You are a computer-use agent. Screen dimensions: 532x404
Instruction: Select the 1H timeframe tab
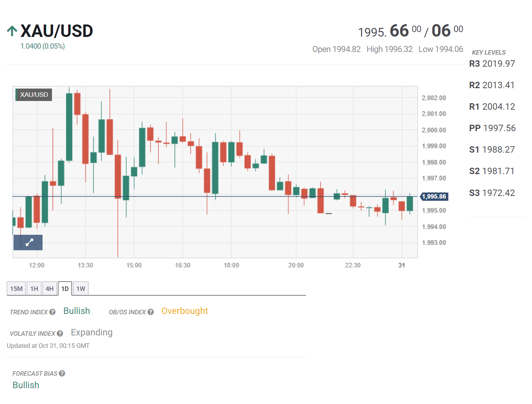34,289
